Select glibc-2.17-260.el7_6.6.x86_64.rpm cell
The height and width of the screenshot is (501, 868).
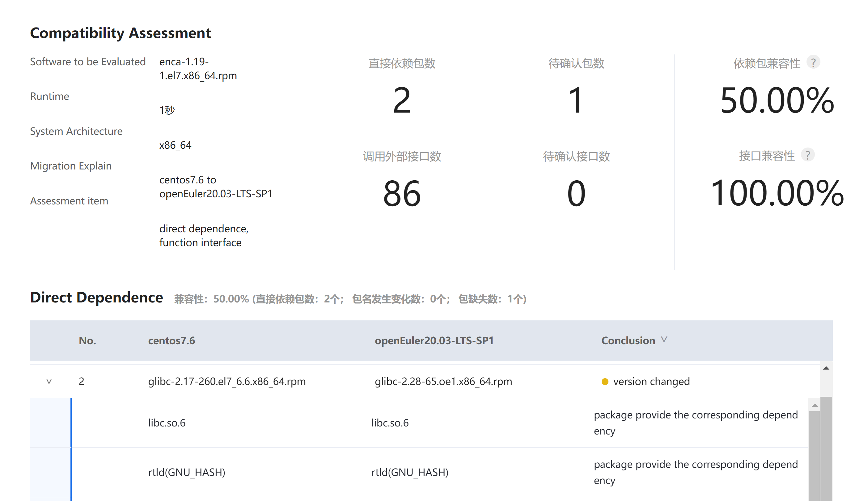click(x=227, y=381)
